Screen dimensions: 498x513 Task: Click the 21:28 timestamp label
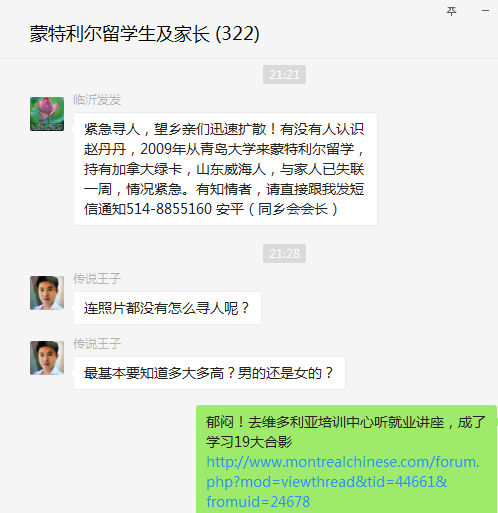click(x=284, y=254)
